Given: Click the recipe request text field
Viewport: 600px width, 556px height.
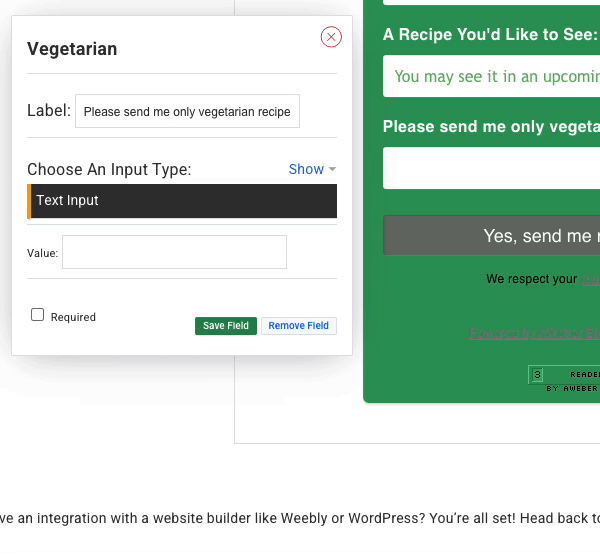Looking at the screenshot, I should click(492, 76).
